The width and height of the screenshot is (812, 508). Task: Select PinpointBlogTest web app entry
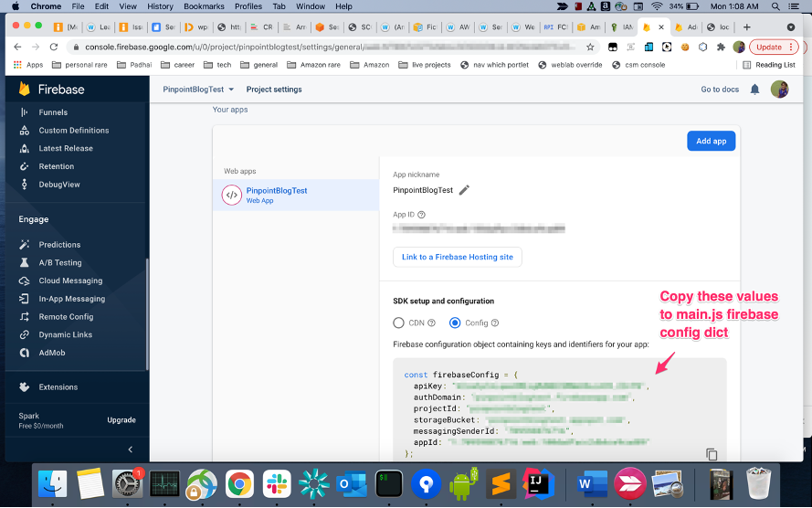pyautogui.click(x=296, y=196)
